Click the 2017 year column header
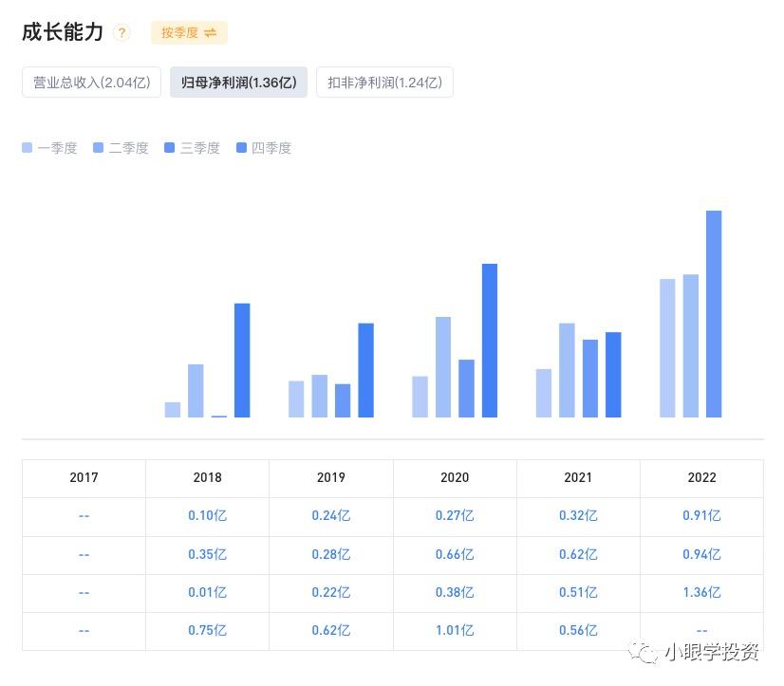Viewport: 784px width, 686px height. click(84, 478)
